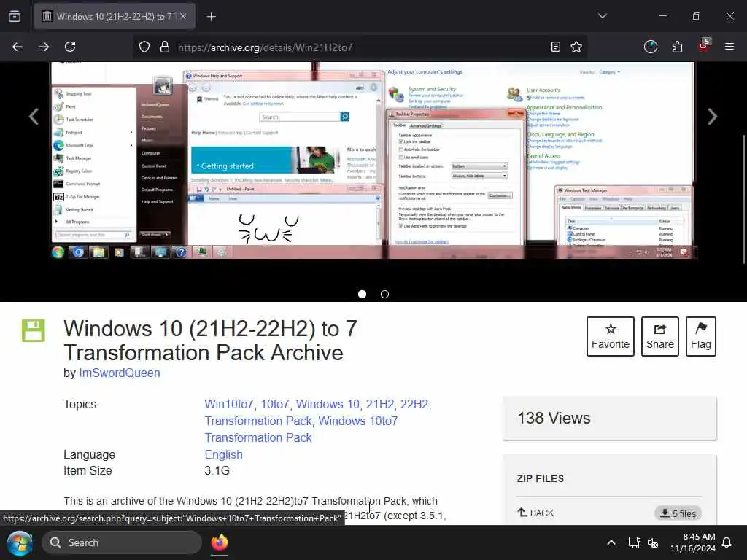Open muted volume tray icon

(653, 542)
